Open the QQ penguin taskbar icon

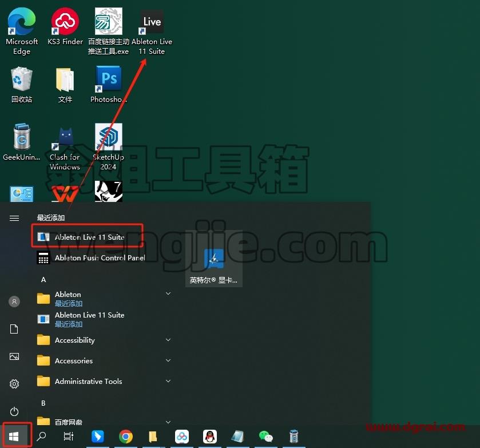click(x=210, y=437)
